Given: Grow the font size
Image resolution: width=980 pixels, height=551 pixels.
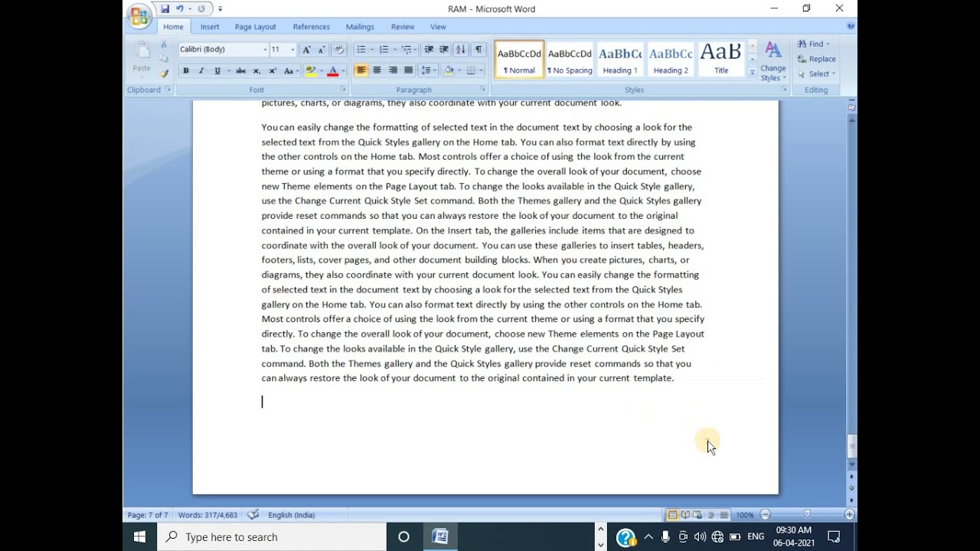Looking at the screenshot, I should (306, 50).
